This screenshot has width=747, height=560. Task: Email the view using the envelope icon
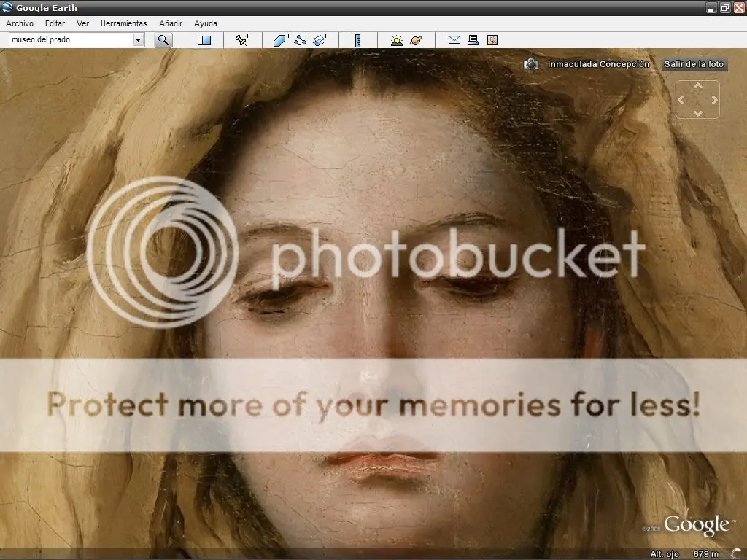click(454, 40)
